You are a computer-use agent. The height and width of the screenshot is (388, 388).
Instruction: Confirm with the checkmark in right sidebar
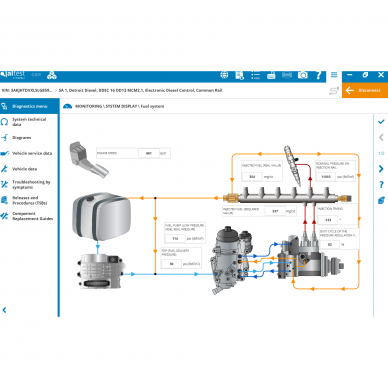381,122
